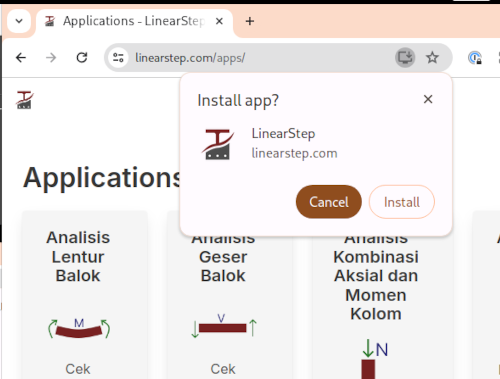Click Cek text under Geser Balok
Viewport: 500px width, 379px height.
point(223,369)
